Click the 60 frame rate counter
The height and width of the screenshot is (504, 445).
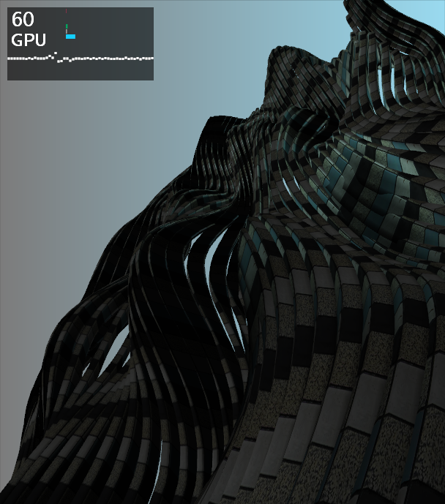pos(23,19)
